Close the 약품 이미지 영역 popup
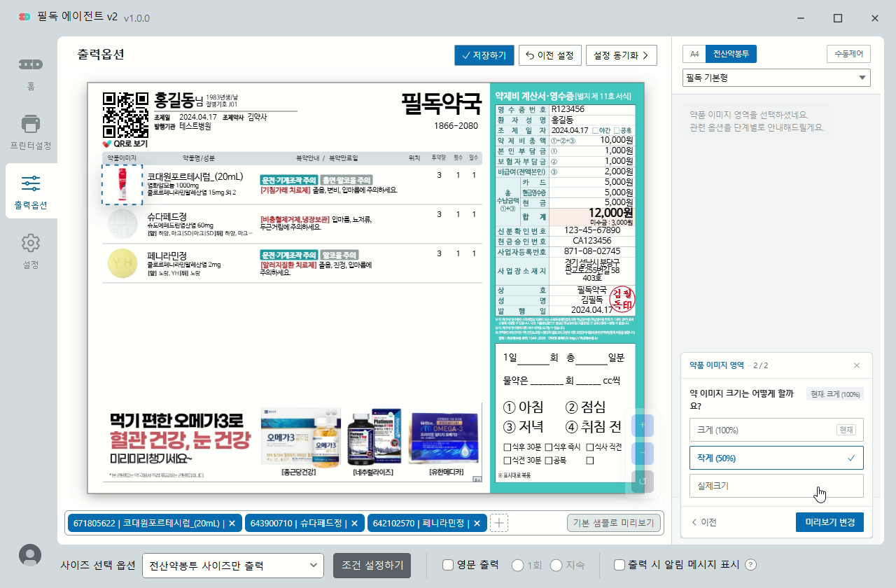896x588 pixels. point(857,365)
